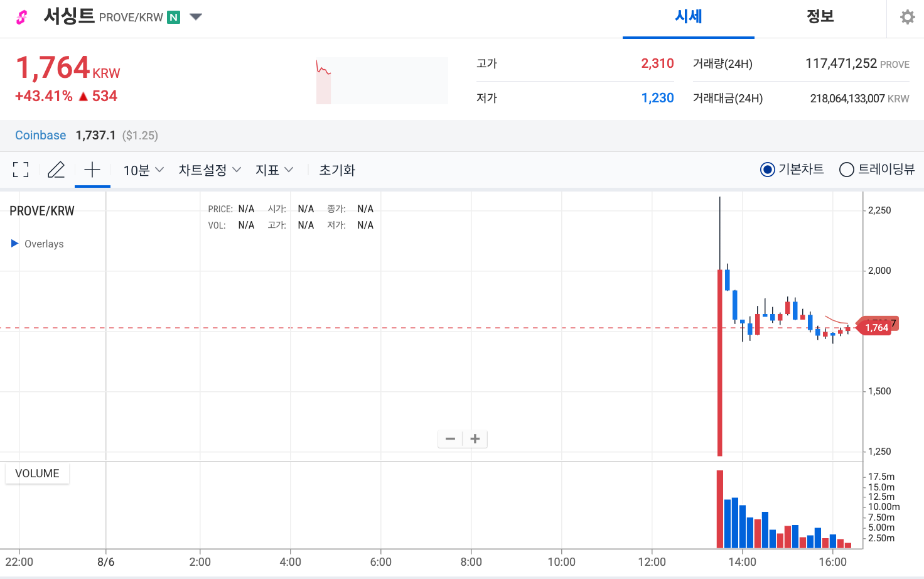This screenshot has width=924, height=579.
Task: Switch to the 정보 tab
Action: [820, 17]
